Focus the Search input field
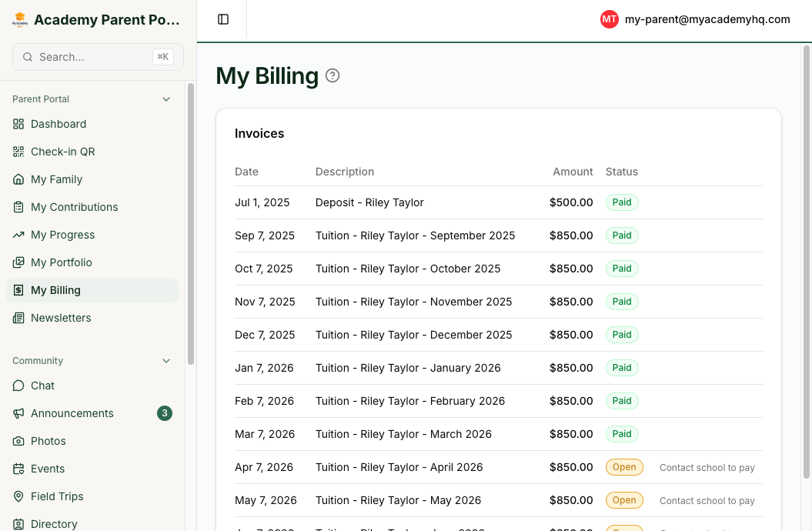Viewport: 812px width, 531px height. click(98, 57)
